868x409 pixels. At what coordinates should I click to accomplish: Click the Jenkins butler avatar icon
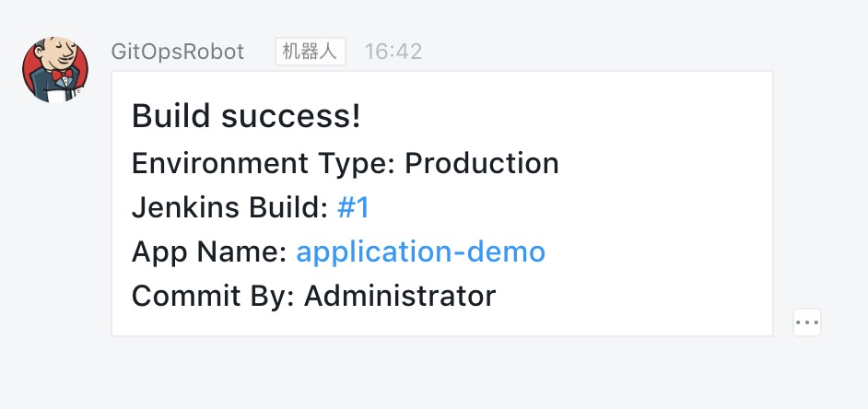coord(54,70)
